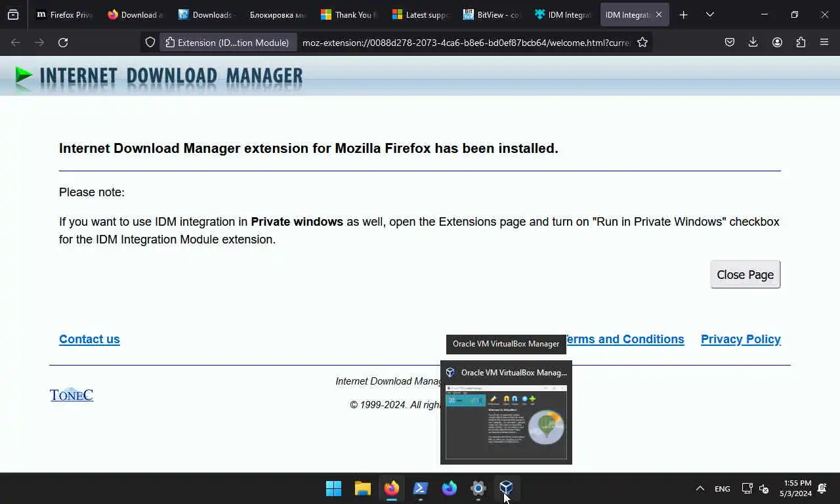Open the tracking protection shield icon
The image size is (840, 504).
click(x=150, y=43)
